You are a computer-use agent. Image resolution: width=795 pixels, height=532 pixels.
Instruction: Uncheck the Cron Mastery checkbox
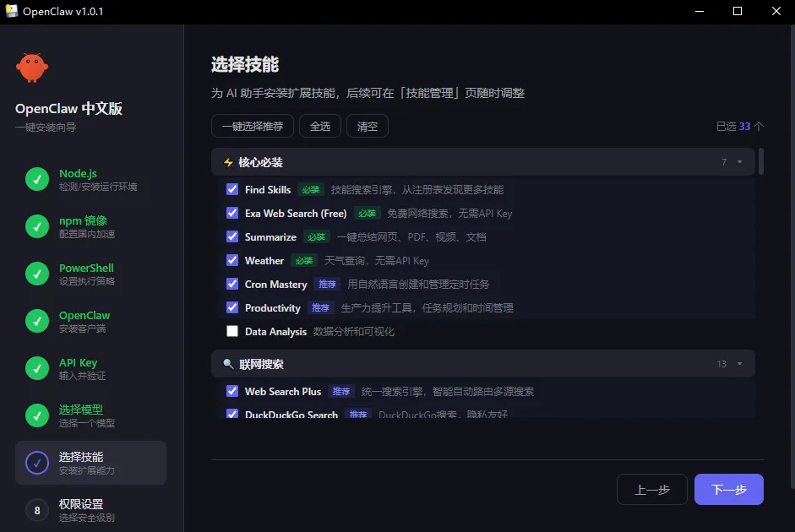click(x=232, y=284)
